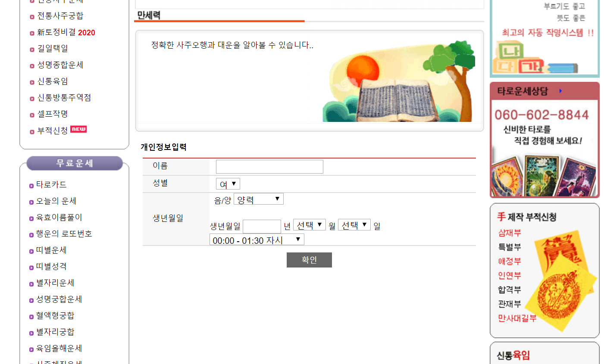Screen dimensions: 604x364
Task: Open 띠별성격 link
Action: [51, 267]
